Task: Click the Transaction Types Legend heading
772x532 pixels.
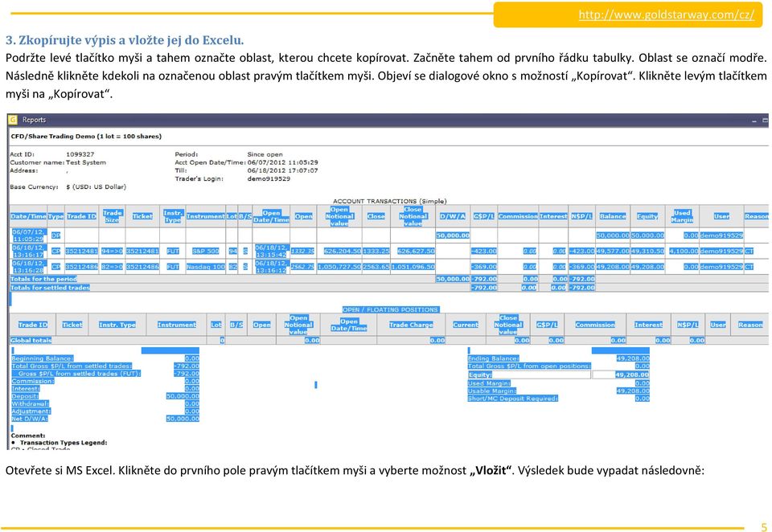Action: pos(64,443)
